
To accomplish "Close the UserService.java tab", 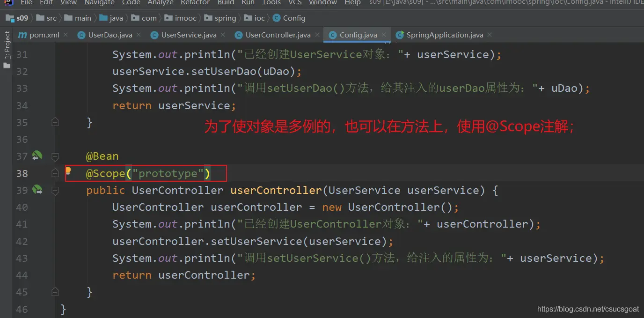I will (x=223, y=35).
